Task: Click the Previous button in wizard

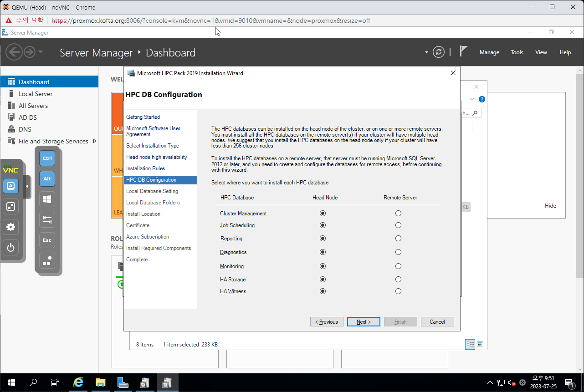Action: point(327,322)
